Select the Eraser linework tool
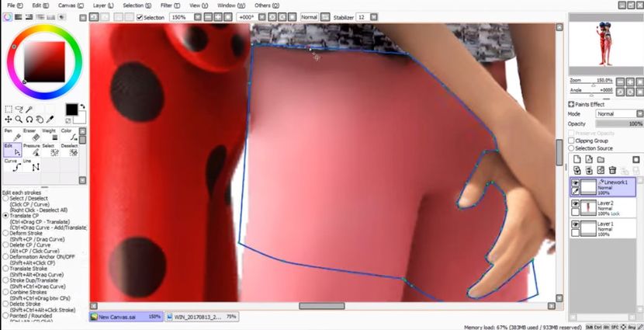 pos(31,135)
